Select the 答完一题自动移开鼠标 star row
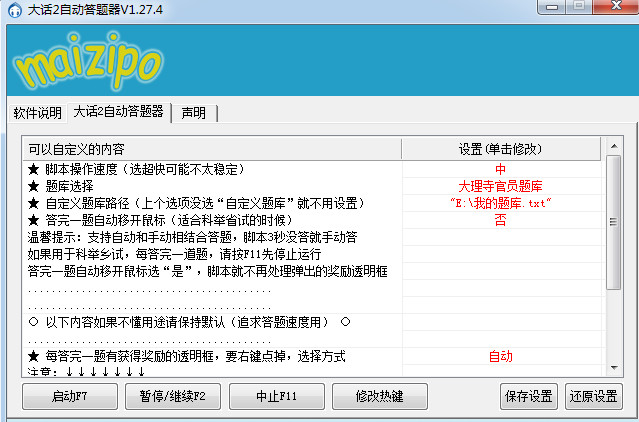 pos(160,220)
